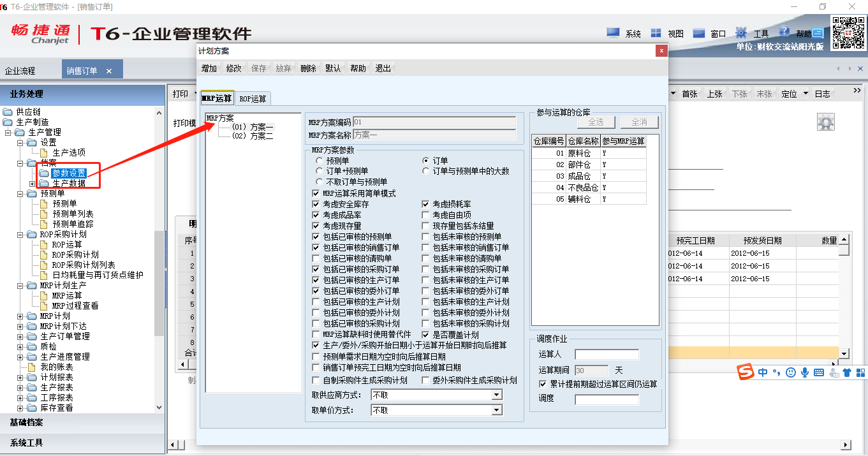Click 首张 in the 销售订单 toolbar
This screenshot has width=868, height=456.
coord(689,94)
